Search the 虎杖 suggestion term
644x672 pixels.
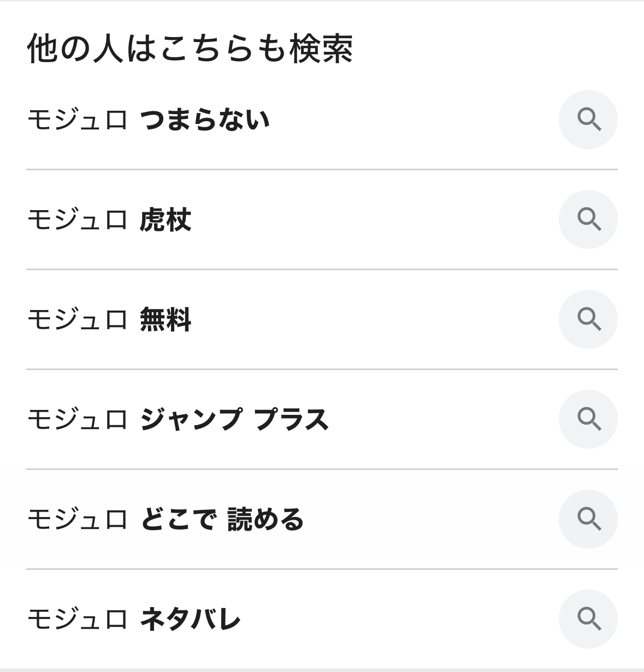165,220
